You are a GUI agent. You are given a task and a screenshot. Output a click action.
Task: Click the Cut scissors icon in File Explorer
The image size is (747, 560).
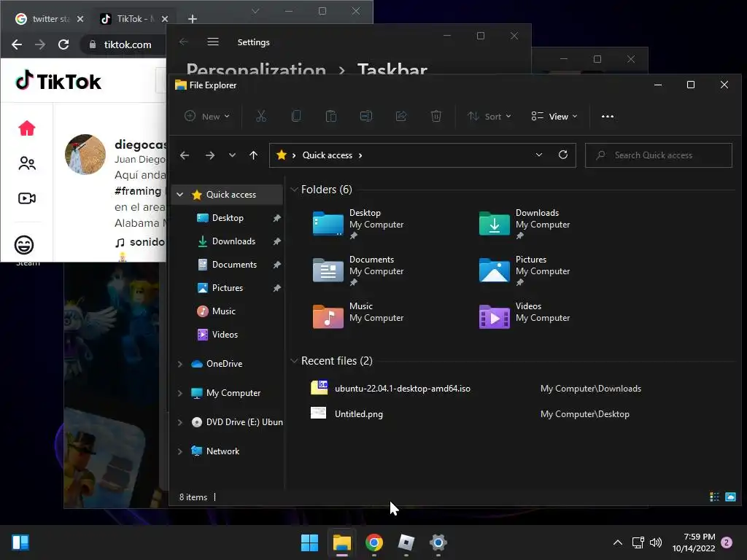(261, 116)
